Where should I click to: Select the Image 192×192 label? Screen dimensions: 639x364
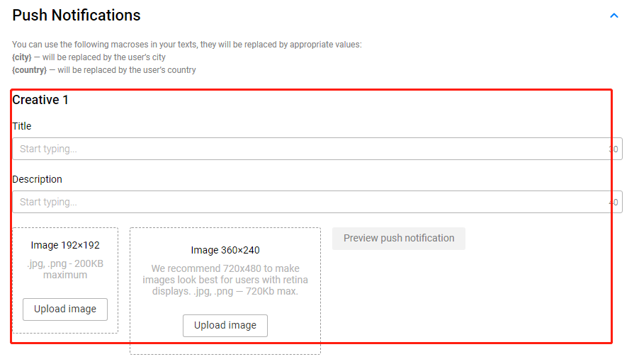pos(65,246)
